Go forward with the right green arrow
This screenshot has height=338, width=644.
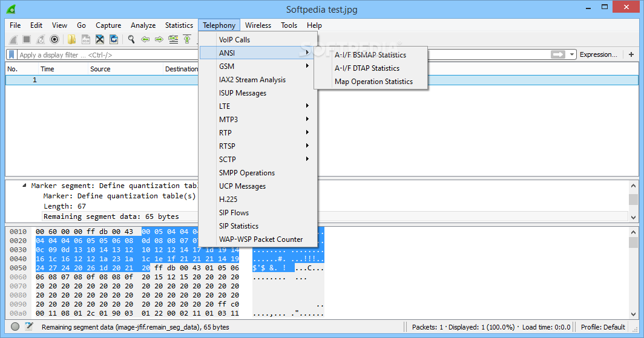[159, 39]
